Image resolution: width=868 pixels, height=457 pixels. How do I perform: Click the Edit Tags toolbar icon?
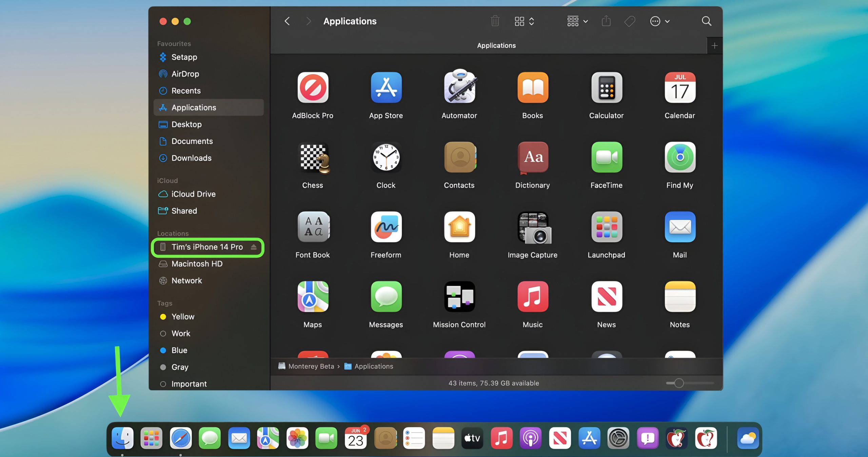(x=630, y=21)
